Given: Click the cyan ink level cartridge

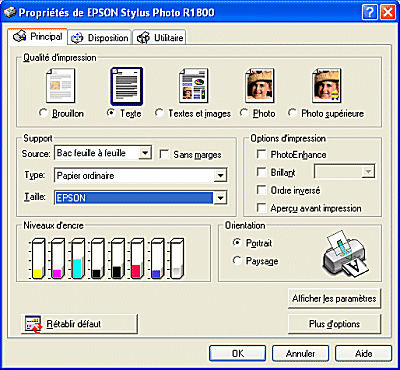Looking at the screenshot, I should [77, 258].
